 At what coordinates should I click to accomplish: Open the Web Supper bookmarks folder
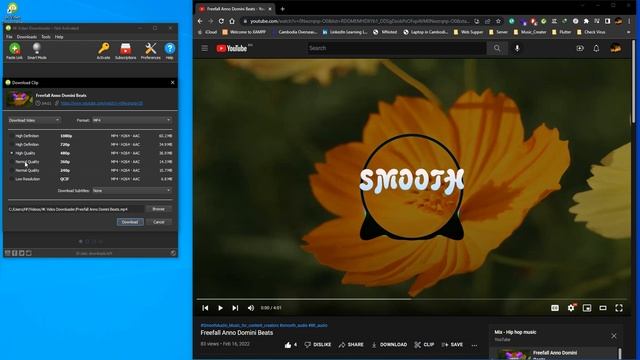point(468,32)
